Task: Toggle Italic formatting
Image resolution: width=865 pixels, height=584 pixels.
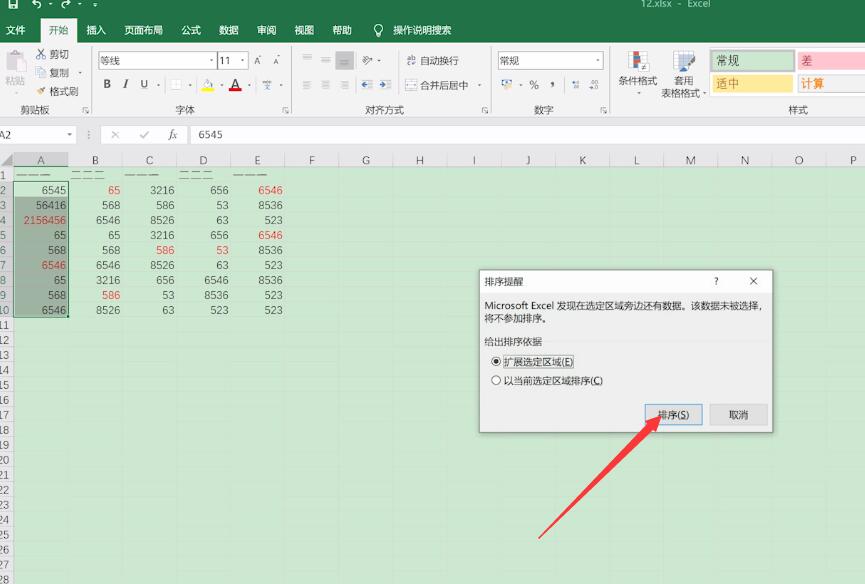Action: tap(126, 84)
